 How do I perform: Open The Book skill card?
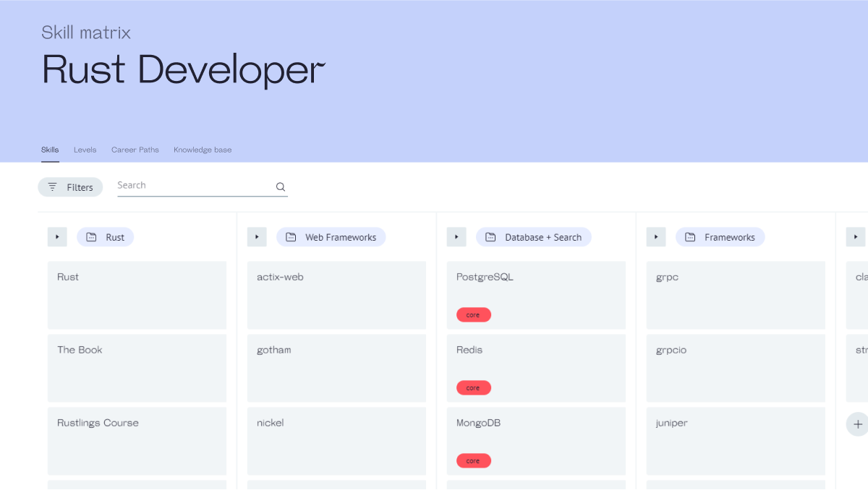pos(137,369)
